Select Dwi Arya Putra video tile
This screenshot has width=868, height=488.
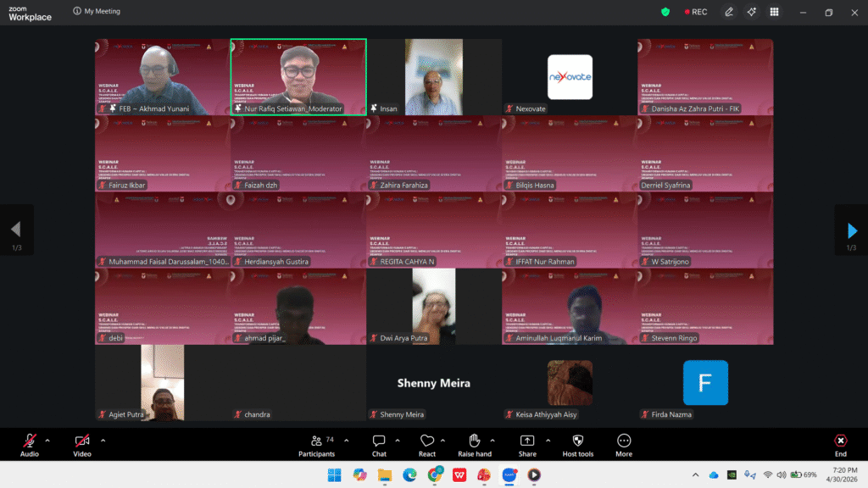(x=434, y=307)
